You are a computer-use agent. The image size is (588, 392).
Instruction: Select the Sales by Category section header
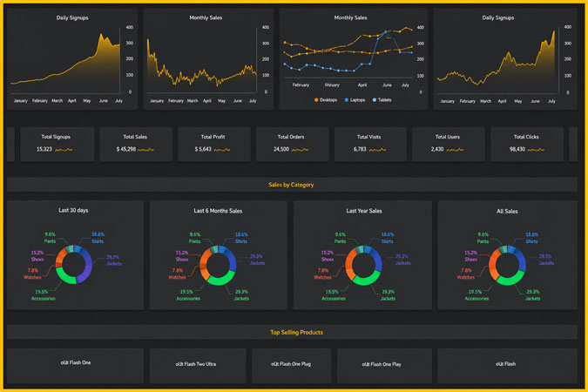point(292,185)
